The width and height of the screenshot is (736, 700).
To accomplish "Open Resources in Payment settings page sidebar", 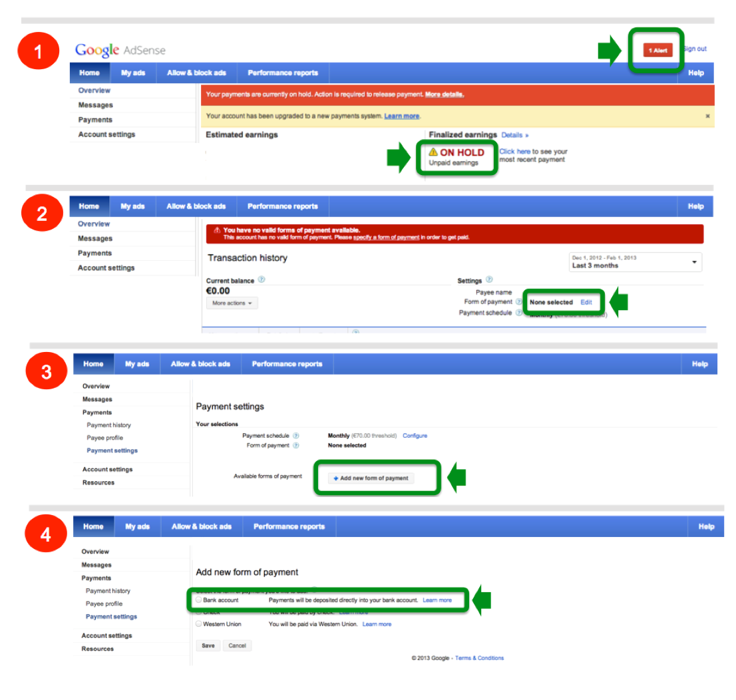I will point(98,482).
